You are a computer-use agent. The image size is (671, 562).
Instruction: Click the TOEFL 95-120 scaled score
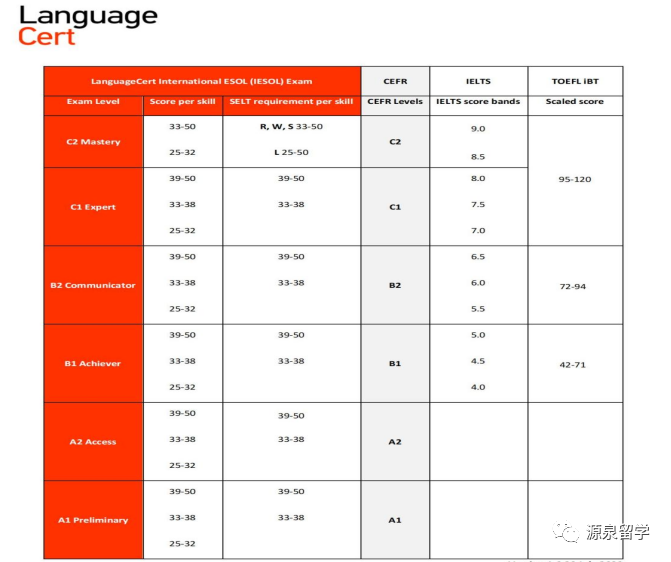[x=575, y=179]
